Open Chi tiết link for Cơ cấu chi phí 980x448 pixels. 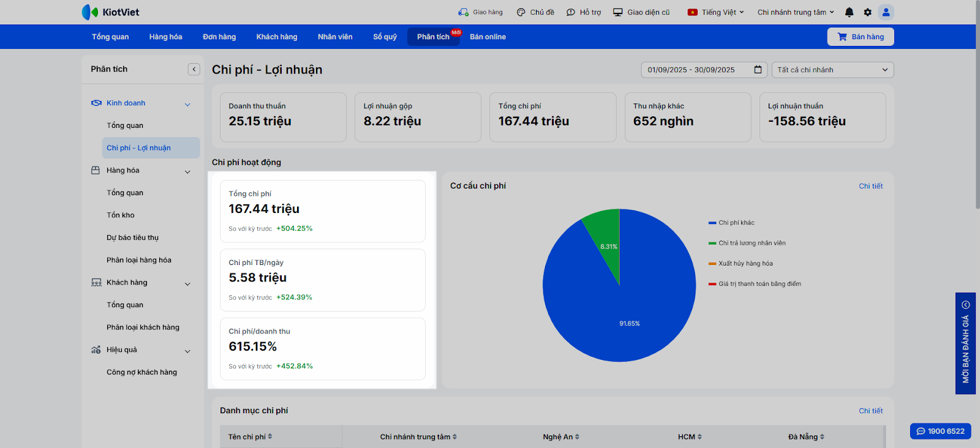pos(870,186)
